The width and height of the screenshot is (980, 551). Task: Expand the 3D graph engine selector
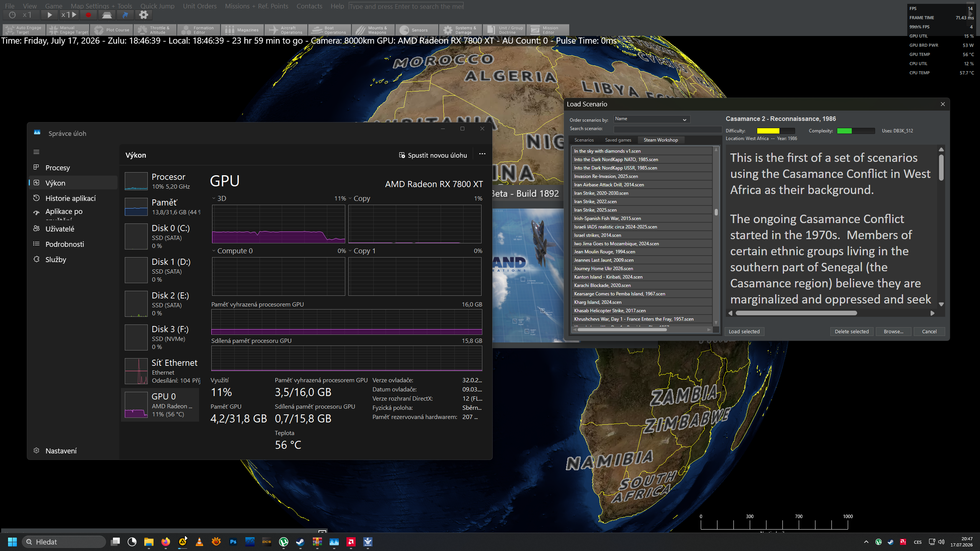219,198
